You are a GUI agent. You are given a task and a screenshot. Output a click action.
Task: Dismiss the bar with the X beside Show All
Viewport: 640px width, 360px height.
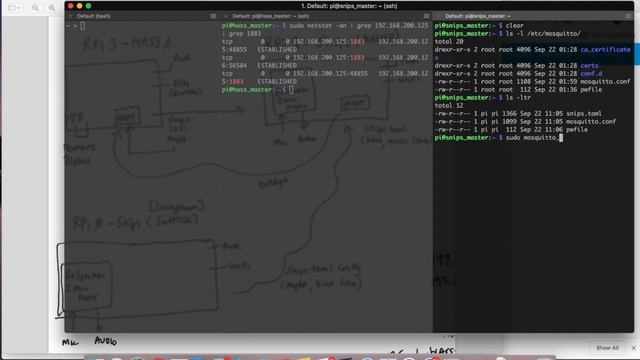[633, 348]
